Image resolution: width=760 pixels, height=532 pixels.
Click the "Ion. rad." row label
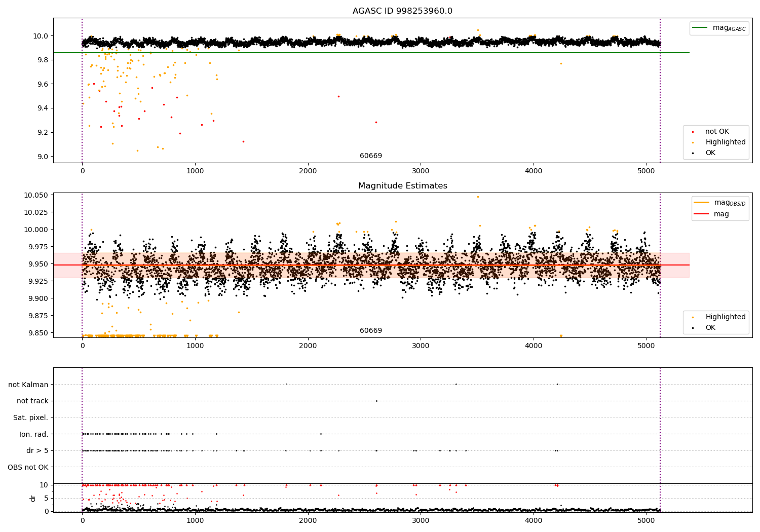[x=34, y=434]
